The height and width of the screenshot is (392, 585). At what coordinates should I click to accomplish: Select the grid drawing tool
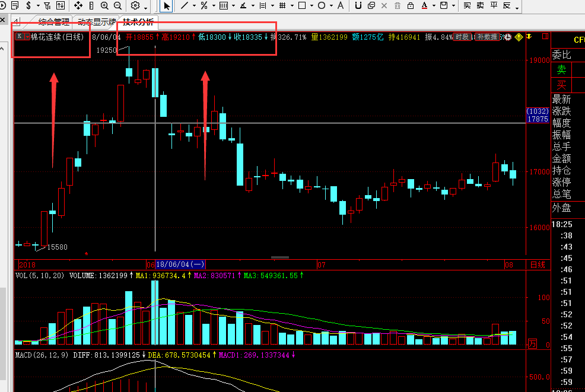coord(282,5)
